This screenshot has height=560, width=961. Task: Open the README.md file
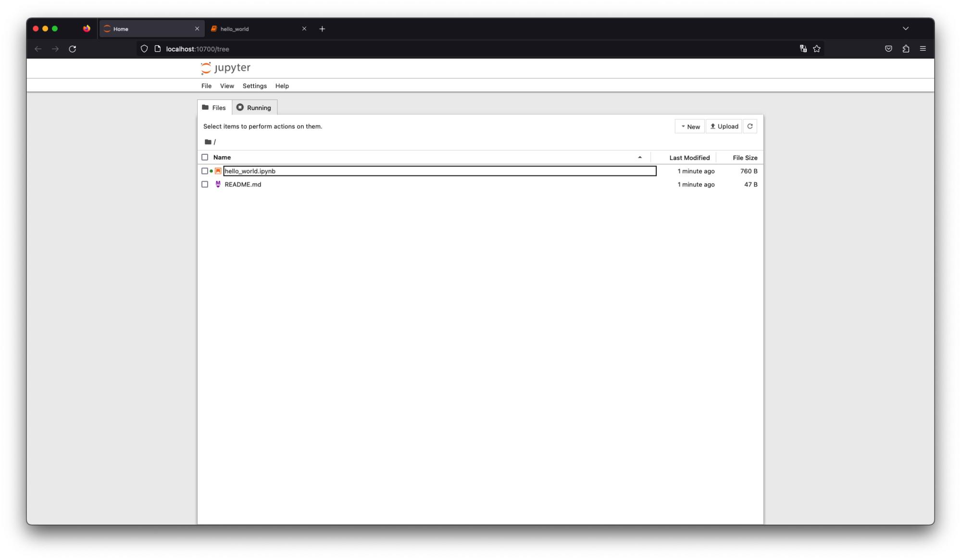(243, 185)
